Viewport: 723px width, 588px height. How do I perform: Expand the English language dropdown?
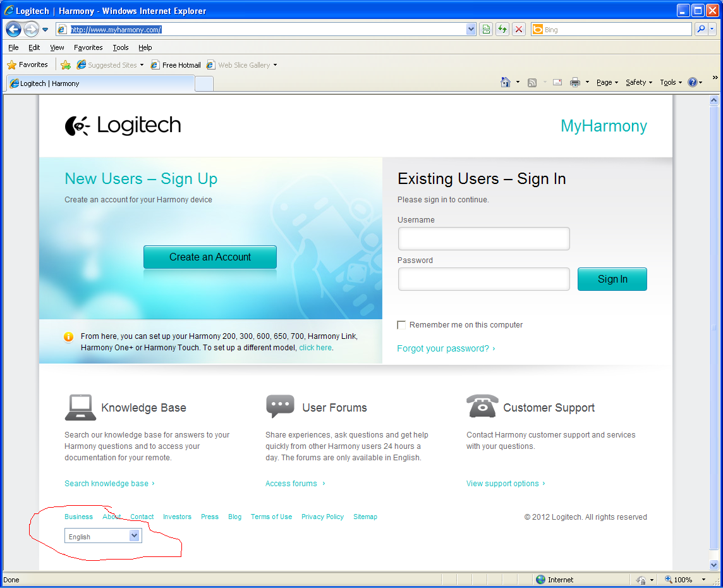point(134,536)
